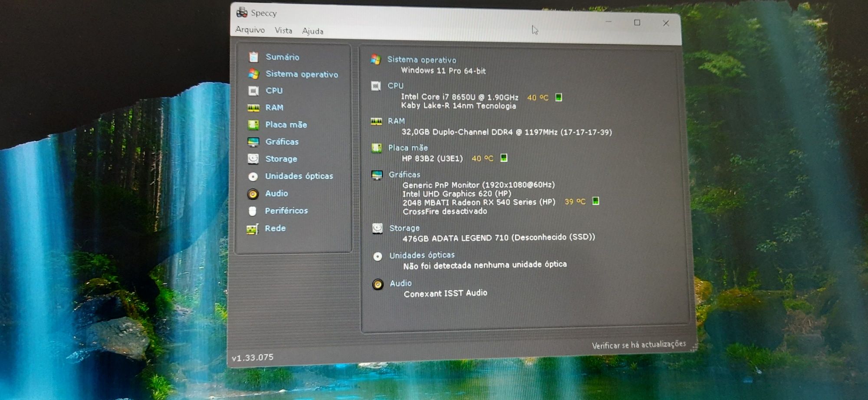Click CPU temperature indicator icon beside 40 °C
Screen dimensions: 868x400
tap(559, 97)
